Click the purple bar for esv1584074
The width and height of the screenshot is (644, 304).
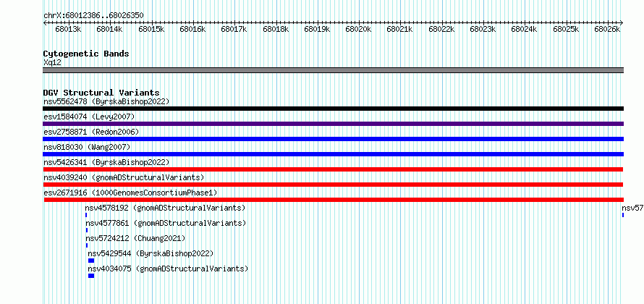point(333,124)
